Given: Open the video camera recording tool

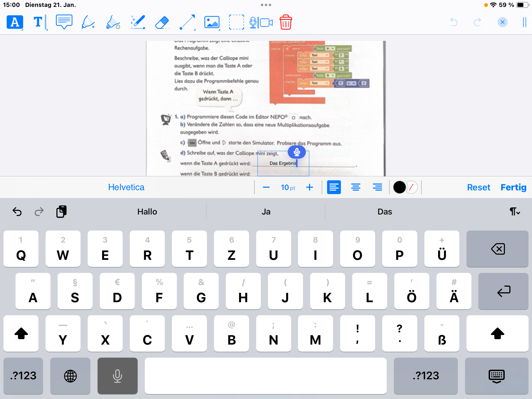Looking at the screenshot, I should (x=266, y=23).
